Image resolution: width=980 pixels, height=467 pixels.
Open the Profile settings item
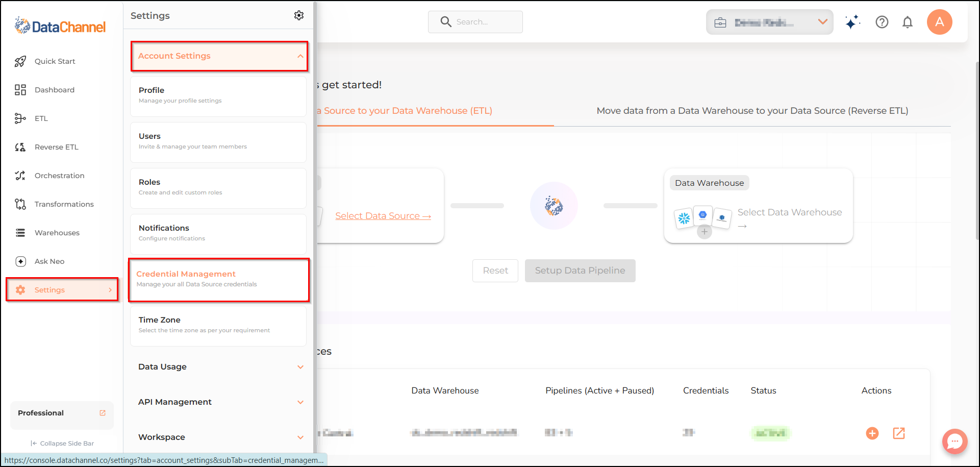[x=218, y=96]
